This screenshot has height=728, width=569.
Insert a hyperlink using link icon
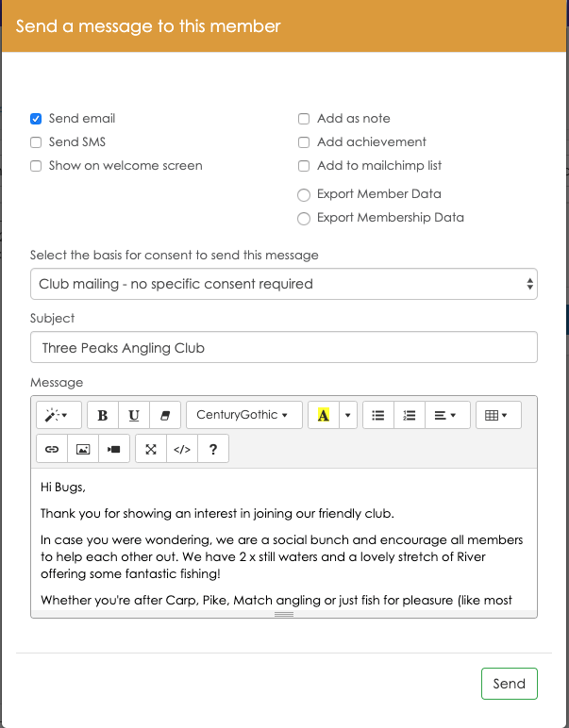click(x=52, y=450)
